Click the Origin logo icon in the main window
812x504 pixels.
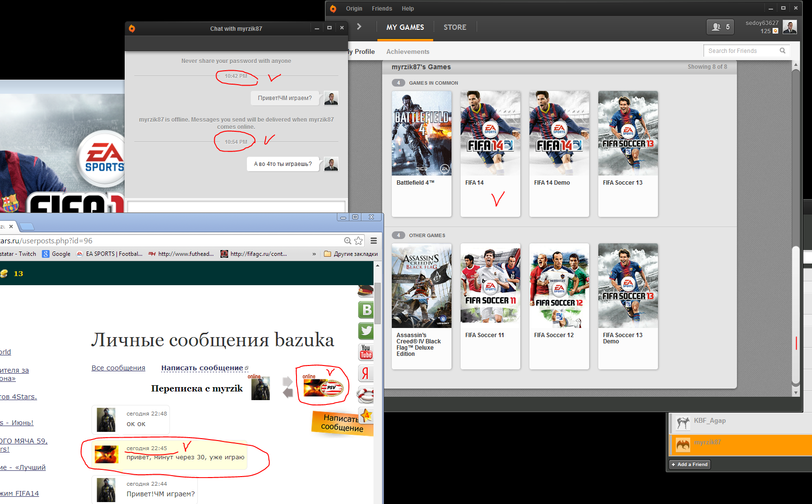pos(333,9)
